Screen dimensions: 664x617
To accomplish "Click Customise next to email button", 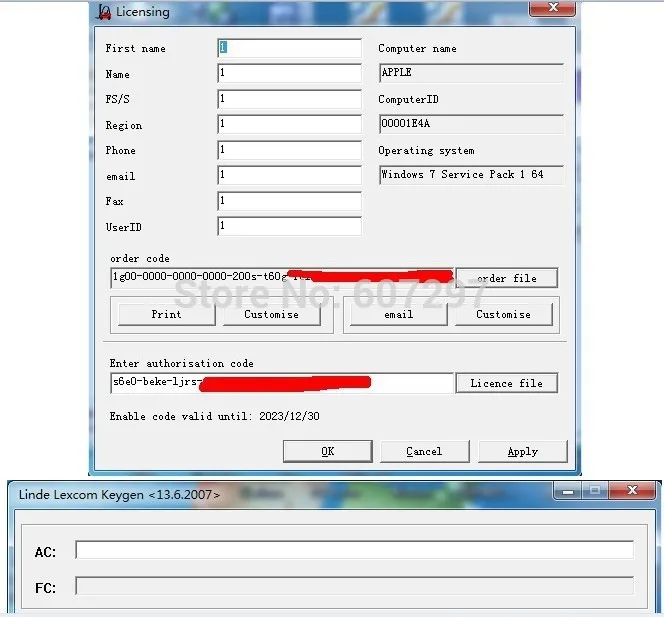I will click(x=504, y=315).
